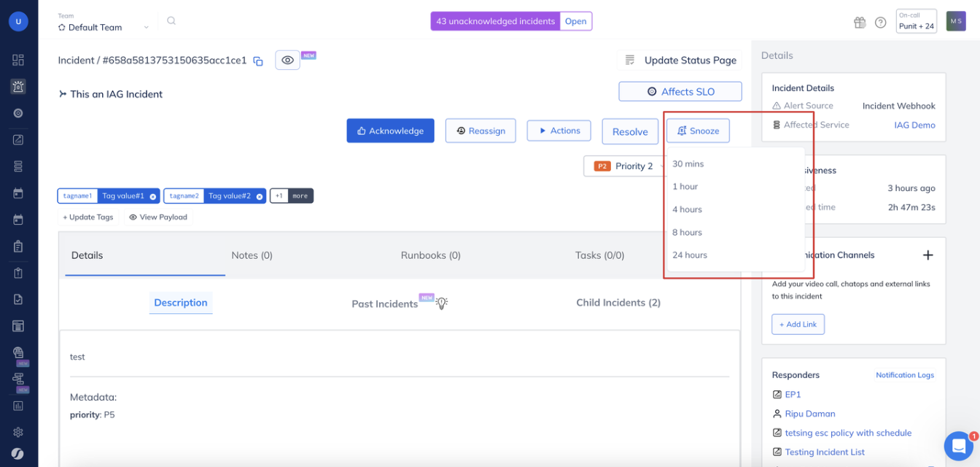Expand the +1 more tags chip
Viewport: 980px width, 467px height.
pos(292,196)
